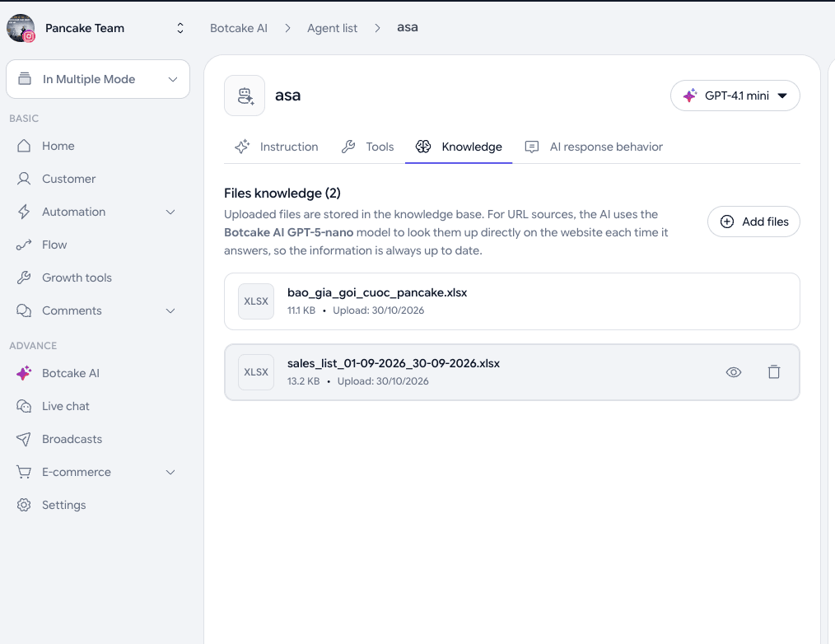Open bao_gia_goi_cuoc_pancake.xlsx file name

pyautogui.click(x=377, y=292)
